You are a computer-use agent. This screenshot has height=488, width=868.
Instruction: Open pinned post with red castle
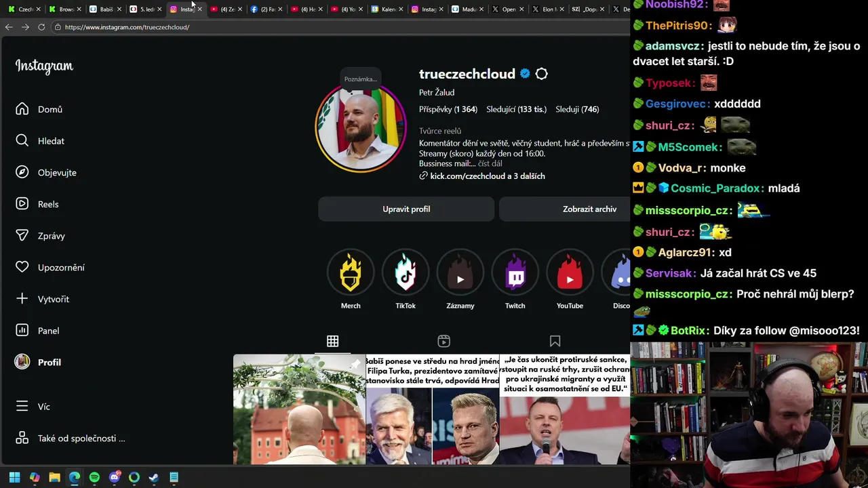(x=299, y=409)
